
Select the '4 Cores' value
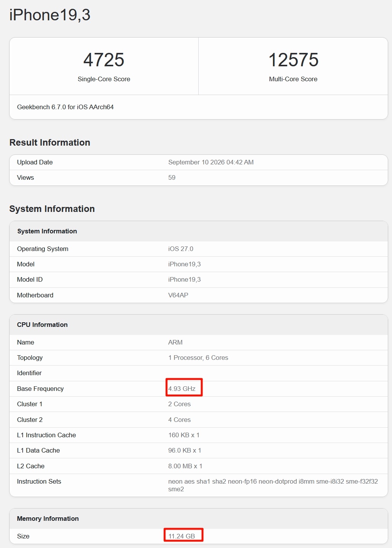[x=180, y=420]
